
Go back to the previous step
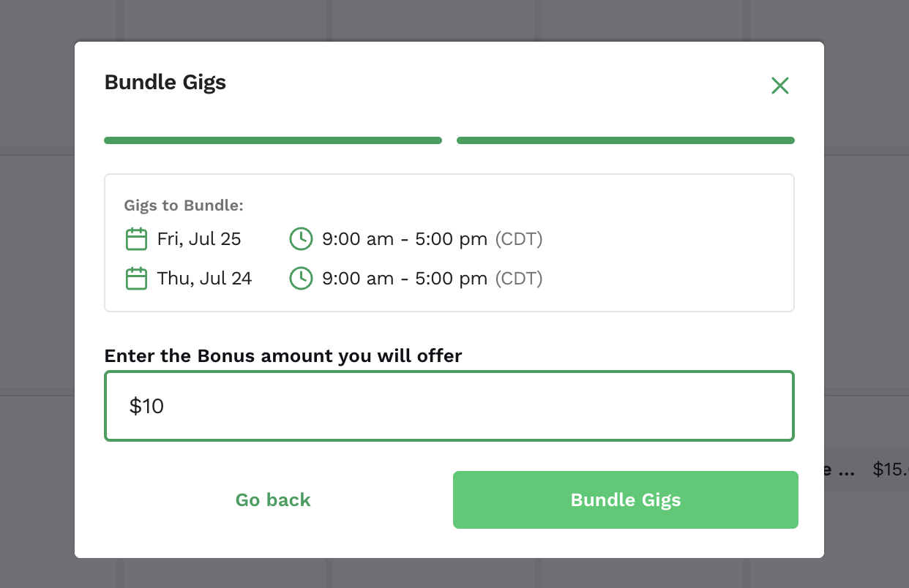(x=273, y=500)
